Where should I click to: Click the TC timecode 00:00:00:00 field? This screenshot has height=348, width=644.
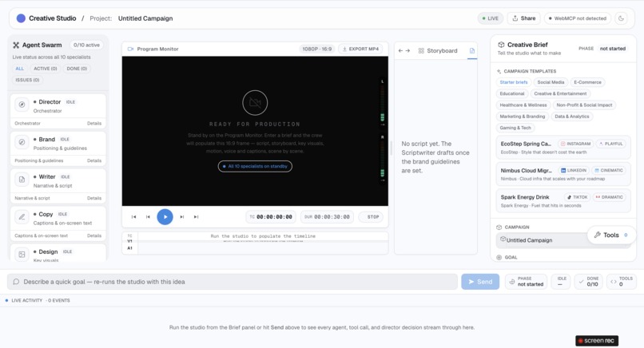tap(271, 216)
